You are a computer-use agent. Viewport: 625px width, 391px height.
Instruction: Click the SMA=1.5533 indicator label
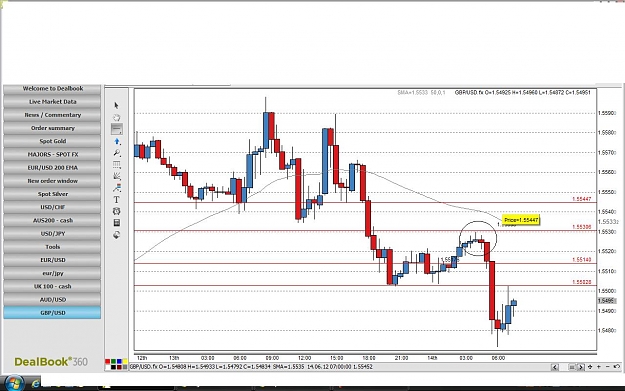pyautogui.click(x=421, y=92)
